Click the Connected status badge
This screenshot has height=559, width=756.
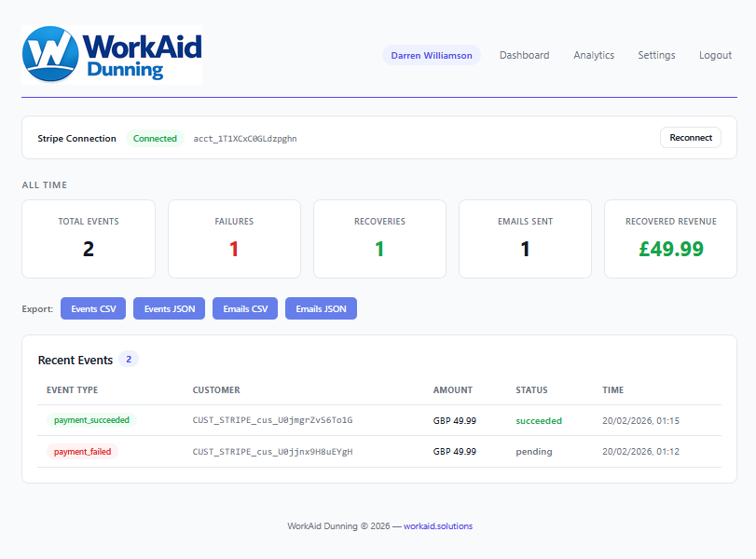[155, 138]
